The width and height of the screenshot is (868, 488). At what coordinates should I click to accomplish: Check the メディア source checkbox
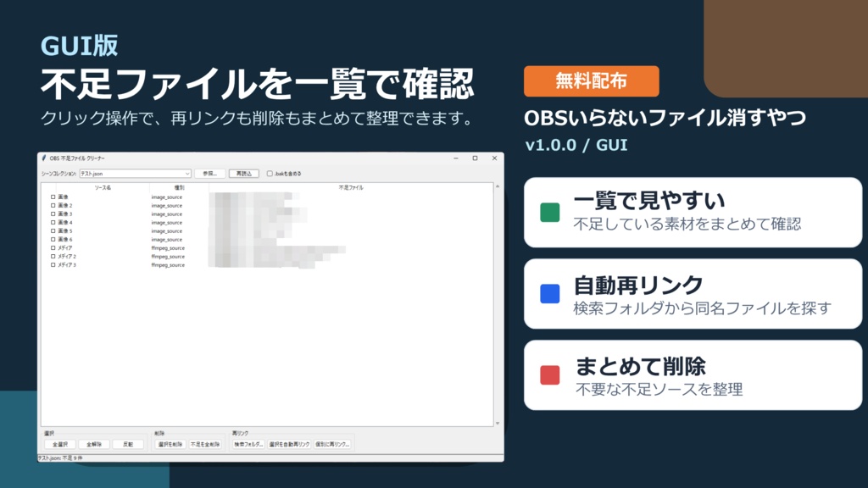(x=53, y=248)
